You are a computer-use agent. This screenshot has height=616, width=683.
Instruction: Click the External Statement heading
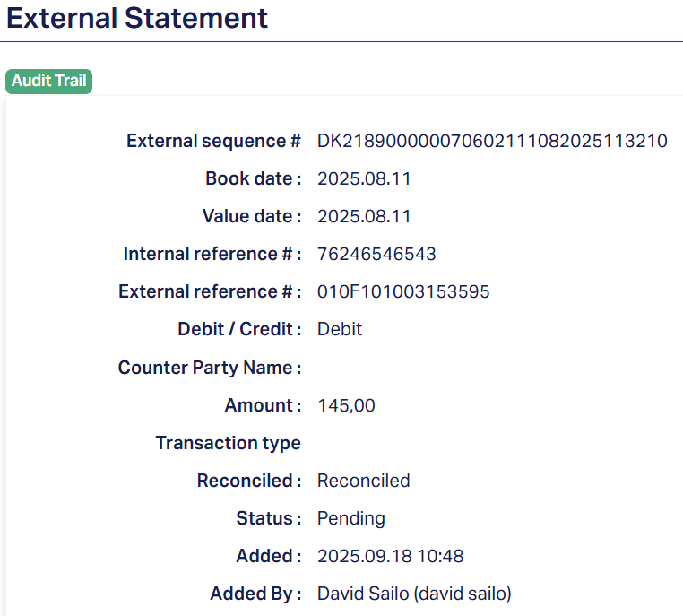(137, 18)
